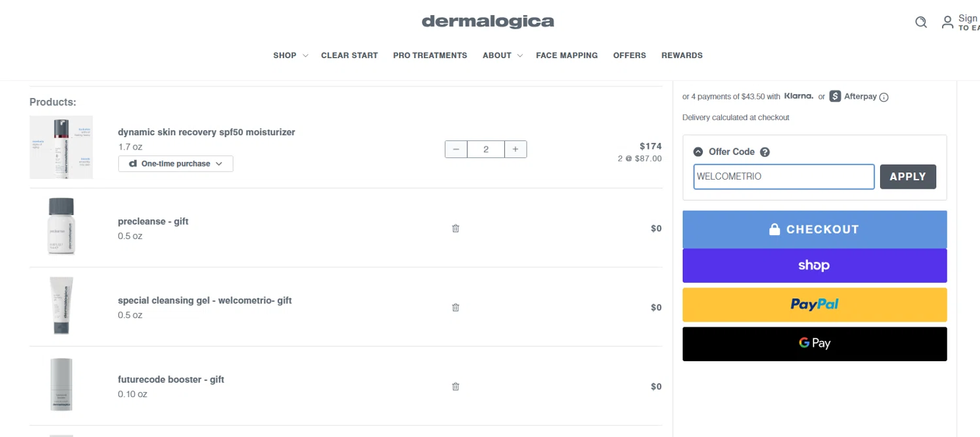Collapse the Offer Code section
This screenshot has height=437, width=980.
(698, 152)
